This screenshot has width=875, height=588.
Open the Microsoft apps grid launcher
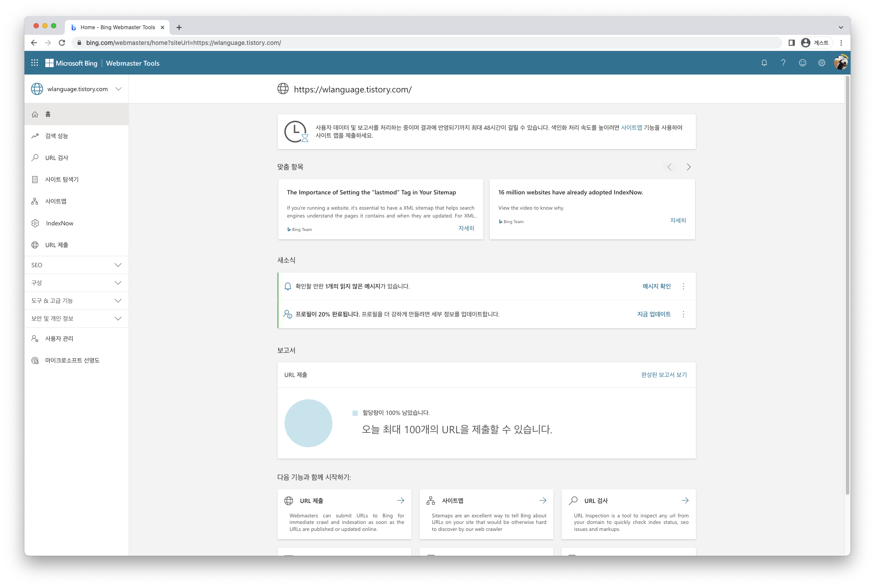(35, 63)
